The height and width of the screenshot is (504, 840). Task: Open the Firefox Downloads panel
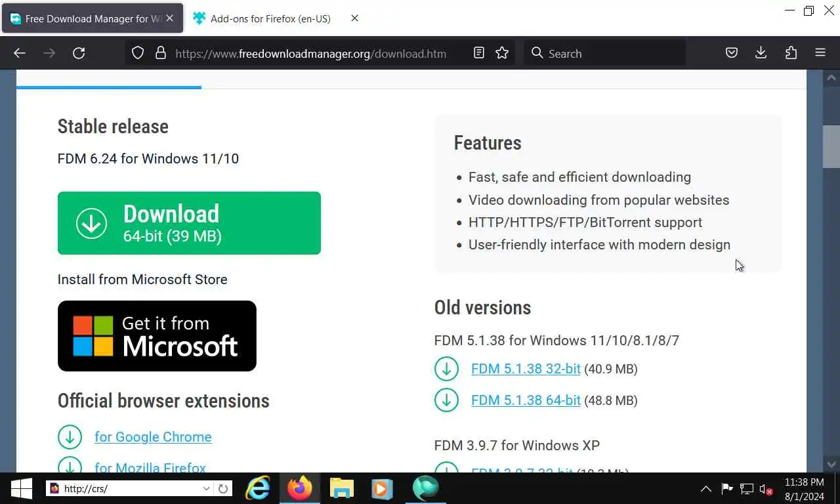pyautogui.click(x=761, y=53)
